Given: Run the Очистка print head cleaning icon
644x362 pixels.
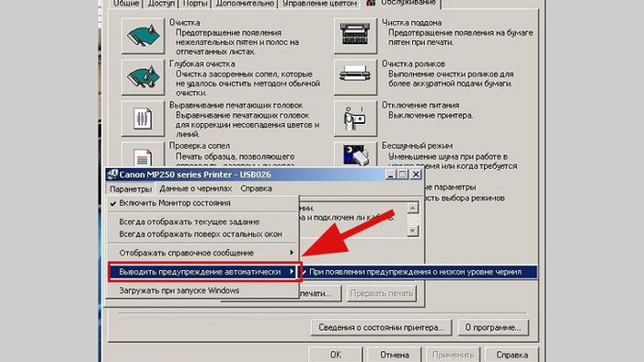Looking at the screenshot, I should click(x=143, y=36).
